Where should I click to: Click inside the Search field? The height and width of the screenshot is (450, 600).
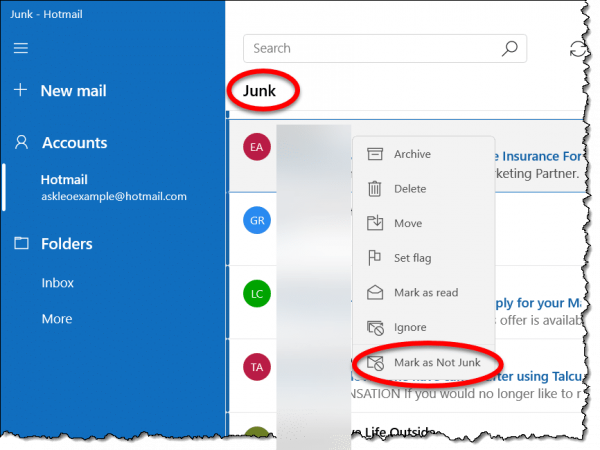tap(385, 49)
